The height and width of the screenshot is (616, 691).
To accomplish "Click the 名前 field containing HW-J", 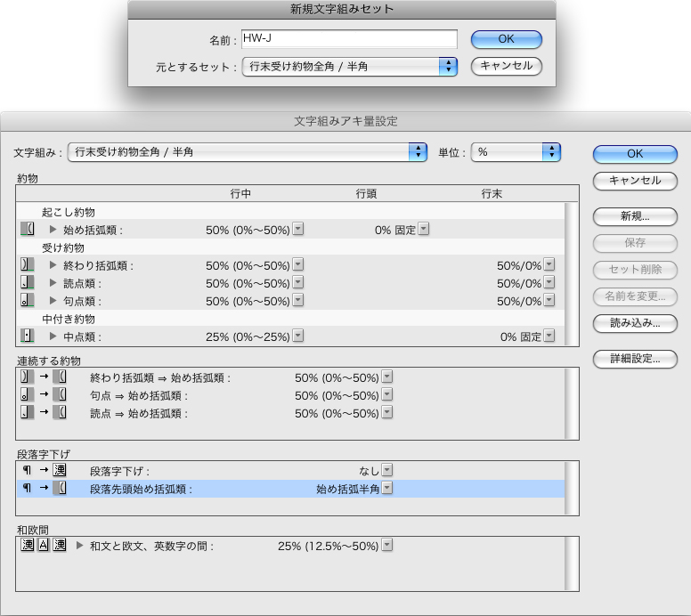I will pyautogui.click(x=349, y=39).
